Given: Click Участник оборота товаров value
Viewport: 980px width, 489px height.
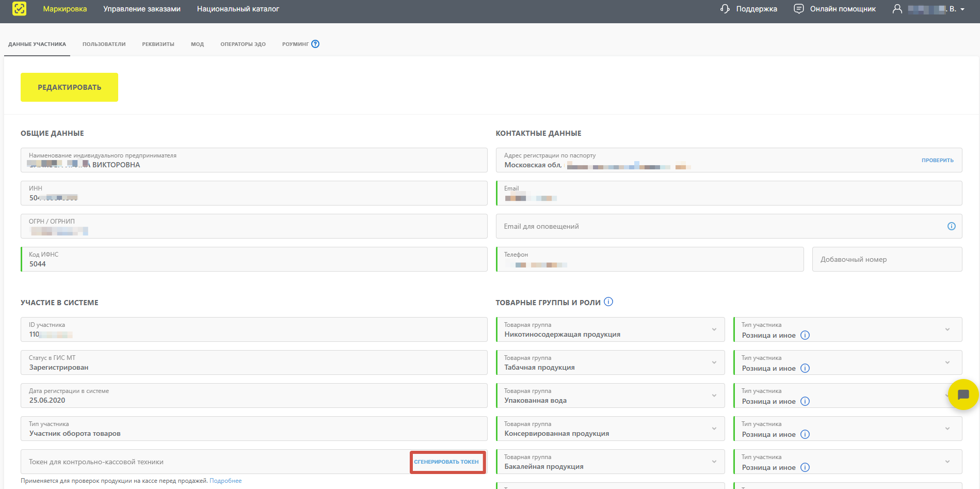Looking at the screenshot, I should [75, 433].
